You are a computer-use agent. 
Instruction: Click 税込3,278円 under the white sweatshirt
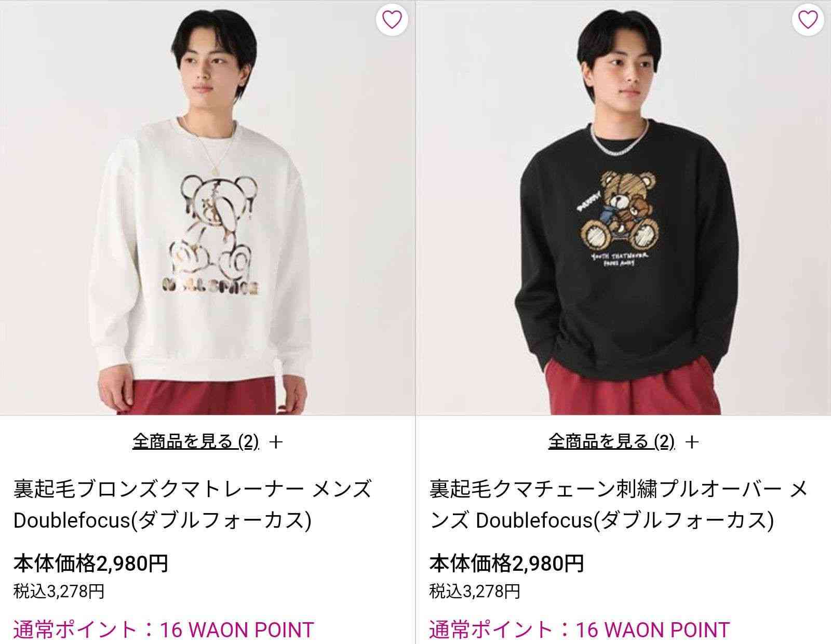coord(59,591)
